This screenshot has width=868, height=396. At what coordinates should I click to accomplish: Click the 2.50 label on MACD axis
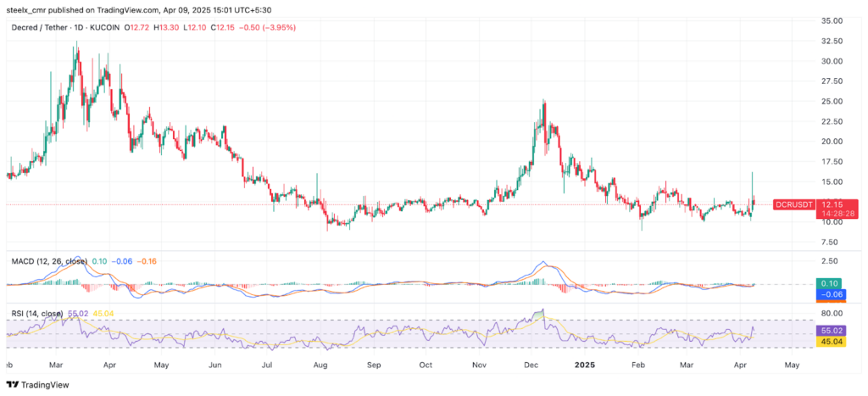831,261
